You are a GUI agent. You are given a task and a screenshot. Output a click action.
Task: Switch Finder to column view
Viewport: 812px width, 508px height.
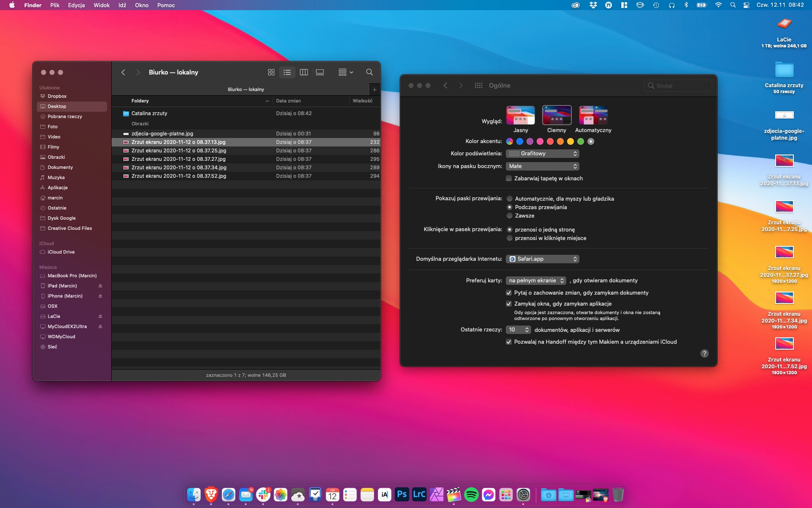pyautogui.click(x=304, y=72)
